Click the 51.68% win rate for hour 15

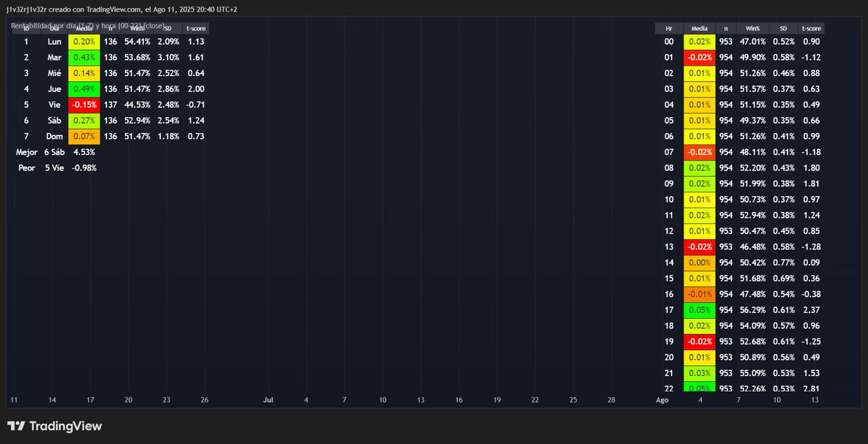click(753, 278)
